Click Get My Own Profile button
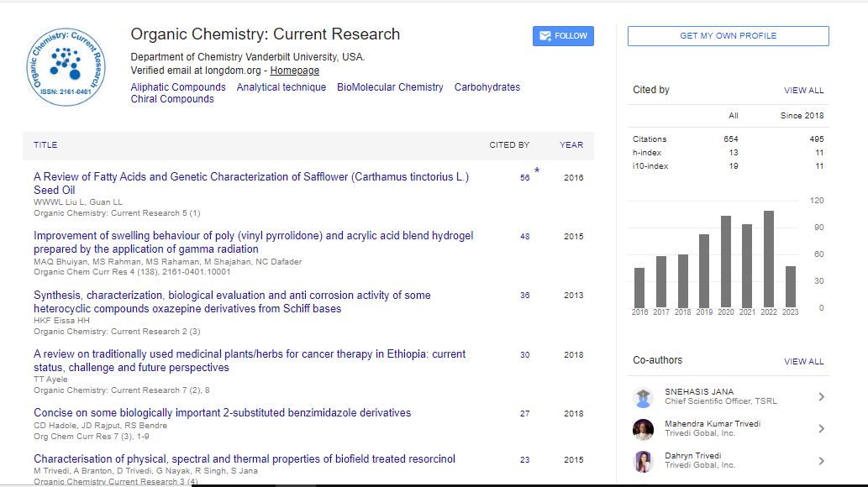This screenshot has width=868, height=487. click(x=728, y=36)
